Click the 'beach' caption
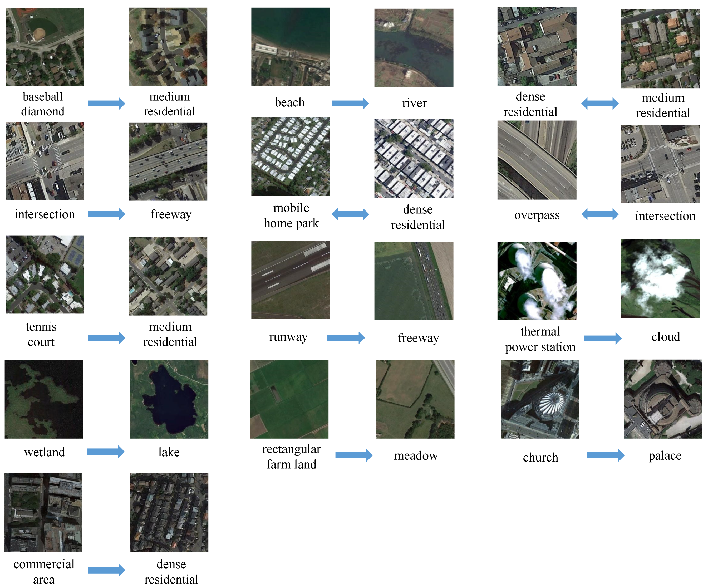 click(x=290, y=102)
